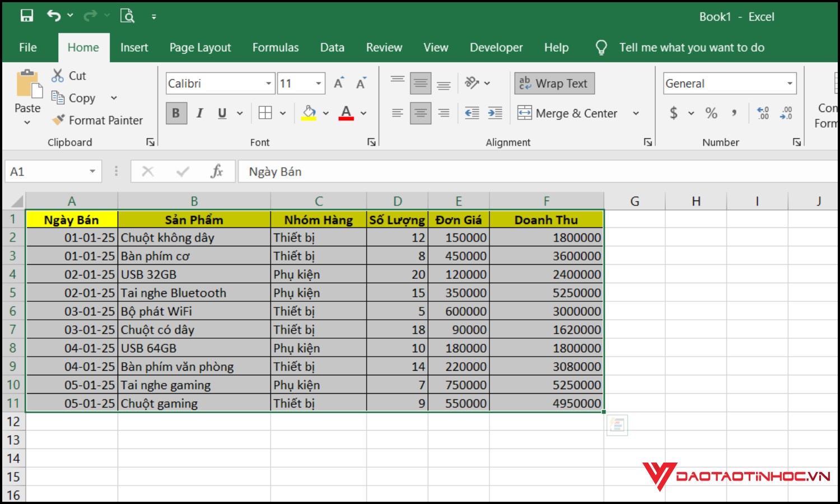Click the Copy command in Clipboard group

pos(73,97)
